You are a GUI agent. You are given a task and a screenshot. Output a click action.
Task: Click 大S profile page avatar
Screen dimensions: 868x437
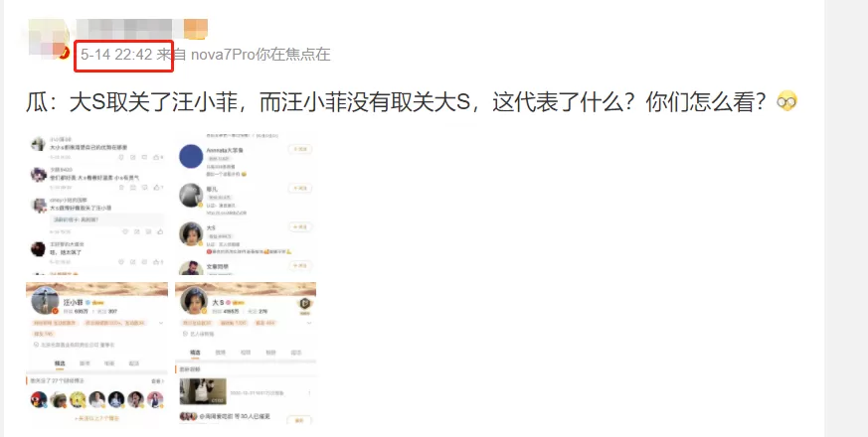click(x=194, y=300)
